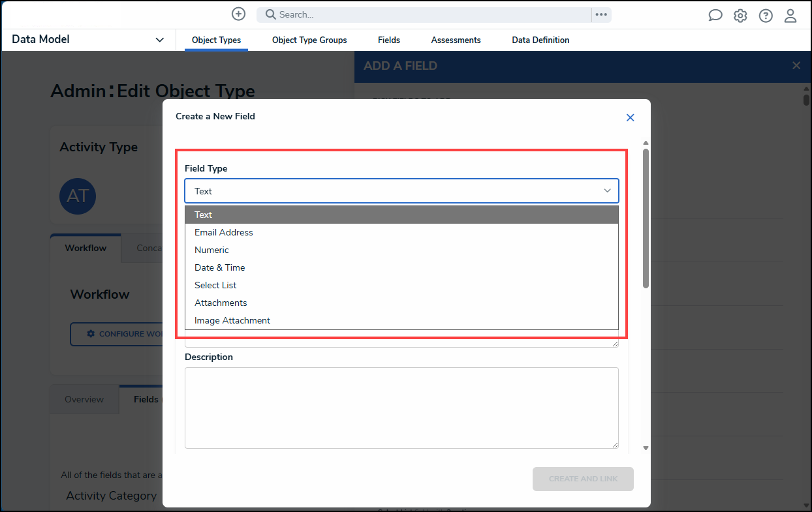Screen dimensions: 812x512
Task: Choose Date & Time field type
Action: (401, 267)
